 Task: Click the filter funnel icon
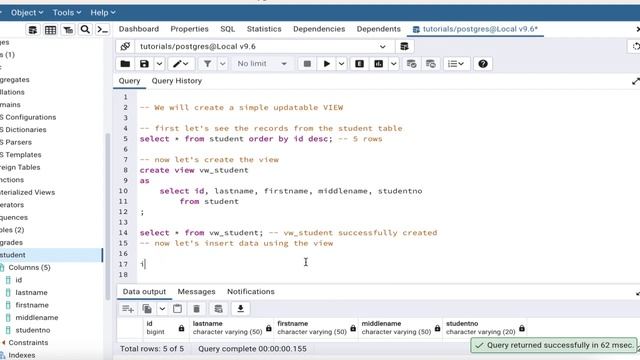pyautogui.click(x=207, y=64)
